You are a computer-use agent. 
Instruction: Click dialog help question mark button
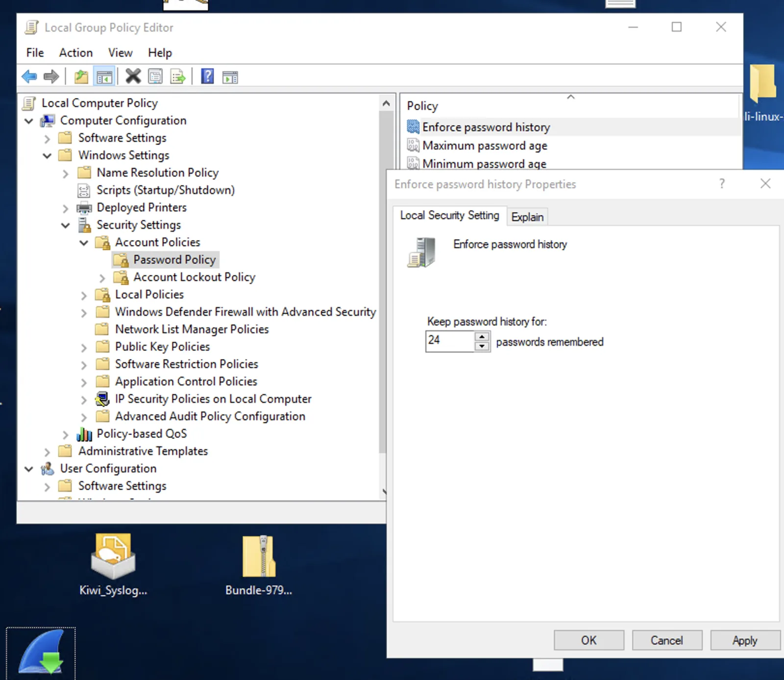pos(722,184)
